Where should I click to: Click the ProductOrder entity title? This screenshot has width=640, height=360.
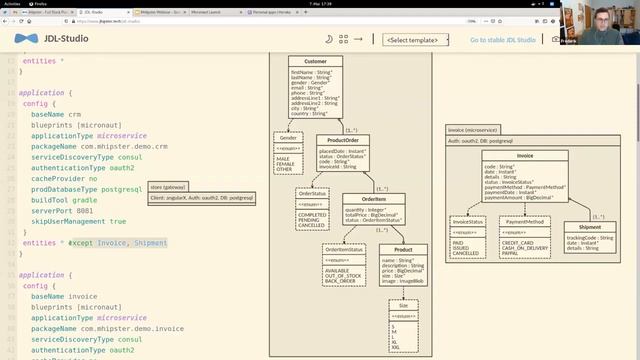coord(343,140)
